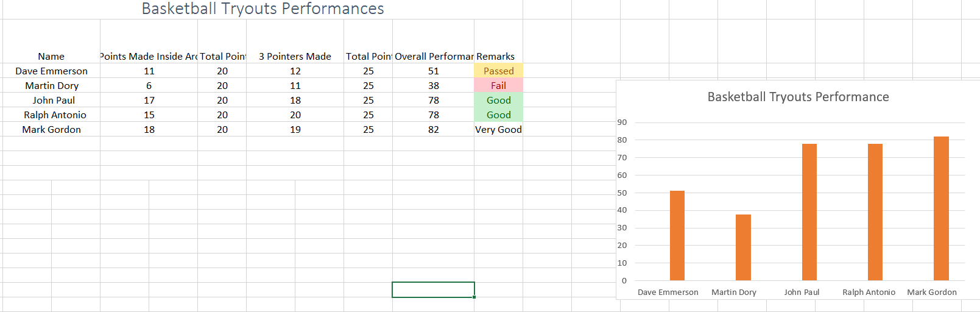Click the John Paul chart axis label
980x312 pixels.
pos(802,292)
